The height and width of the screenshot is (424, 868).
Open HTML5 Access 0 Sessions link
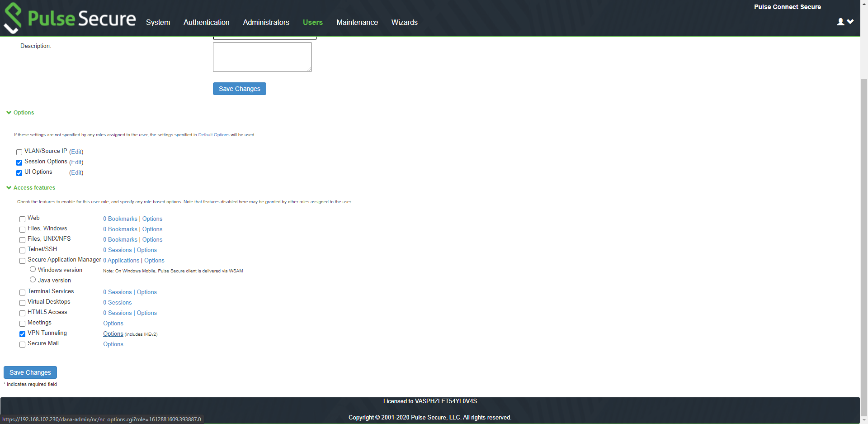(118, 313)
